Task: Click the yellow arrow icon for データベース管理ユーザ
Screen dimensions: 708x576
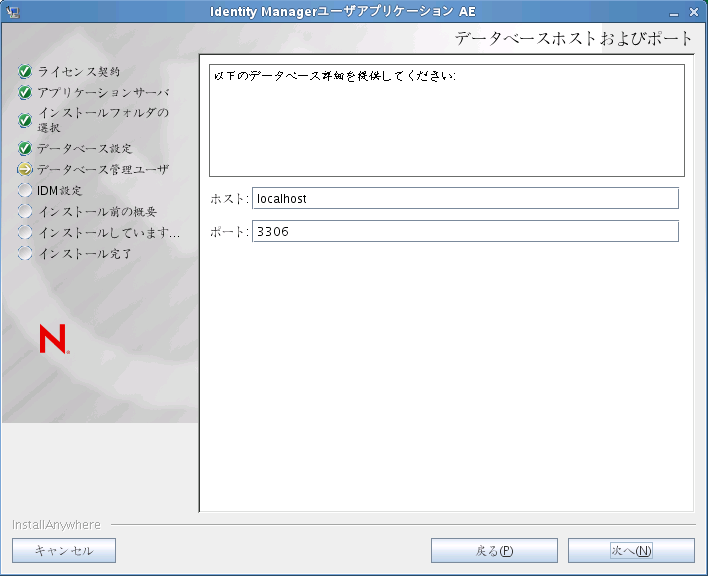Action: click(x=25, y=169)
